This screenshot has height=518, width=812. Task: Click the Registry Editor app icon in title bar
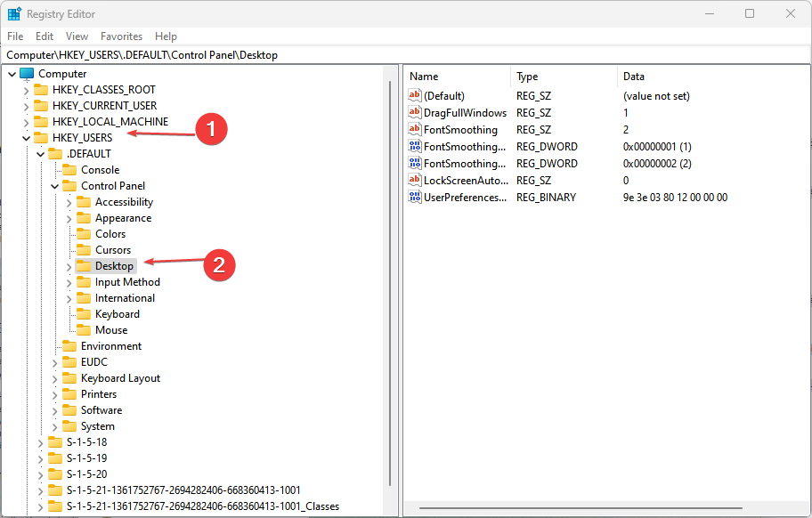pyautogui.click(x=14, y=14)
